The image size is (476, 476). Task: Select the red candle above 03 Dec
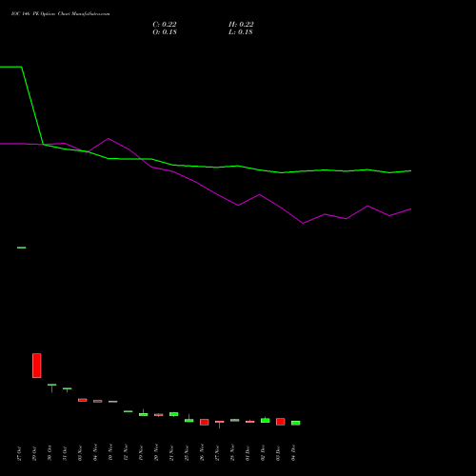click(x=281, y=422)
